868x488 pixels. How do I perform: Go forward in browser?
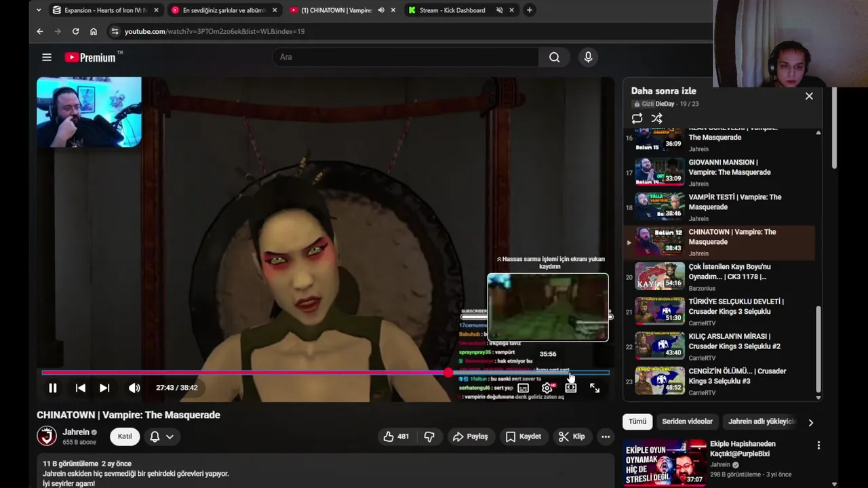tap(58, 31)
